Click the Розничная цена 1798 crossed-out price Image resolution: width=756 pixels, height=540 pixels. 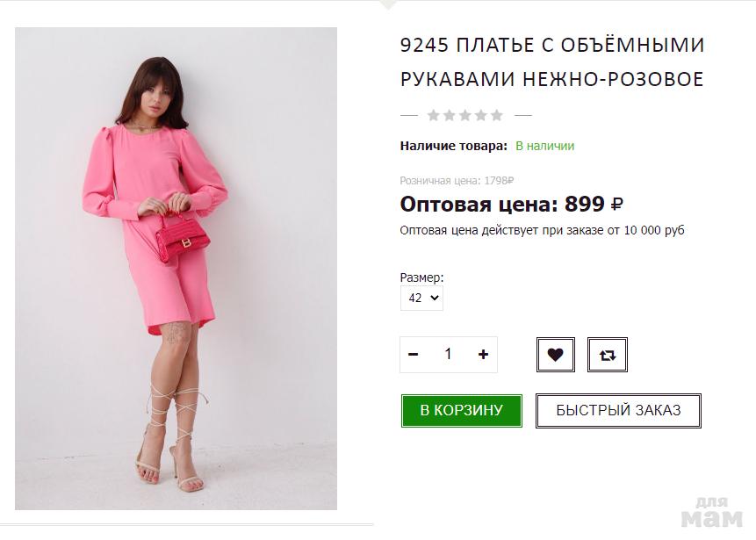pos(457,181)
